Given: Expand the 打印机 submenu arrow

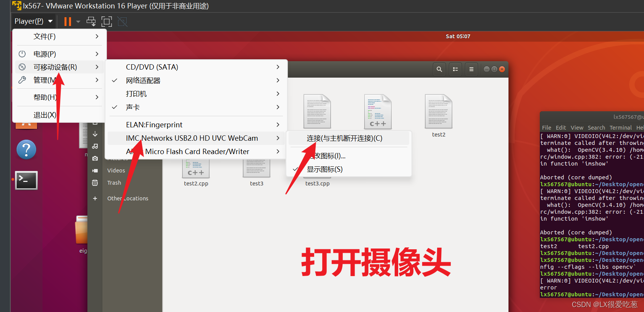Looking at the screenshot, I should click(278, 94).
